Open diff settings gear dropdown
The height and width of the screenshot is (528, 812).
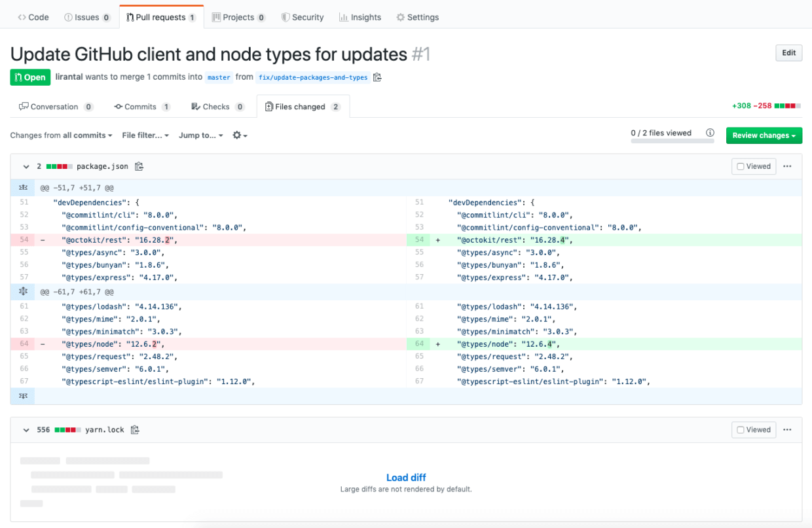(240, 135)
